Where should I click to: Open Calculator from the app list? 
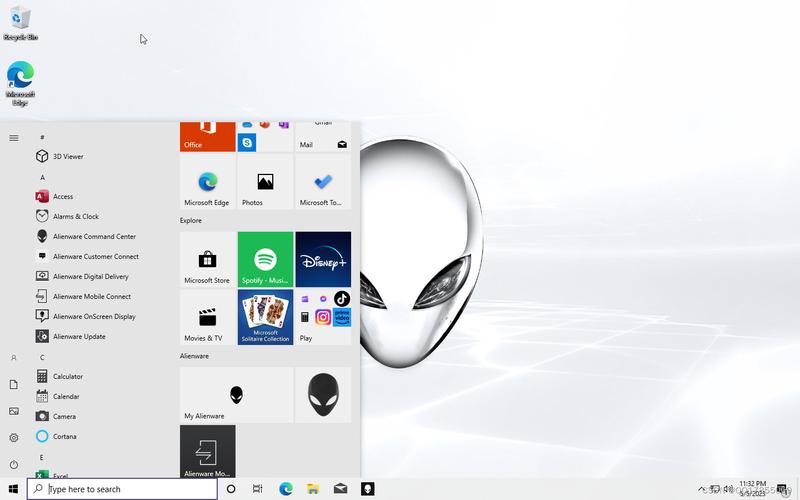click(102, 376)
